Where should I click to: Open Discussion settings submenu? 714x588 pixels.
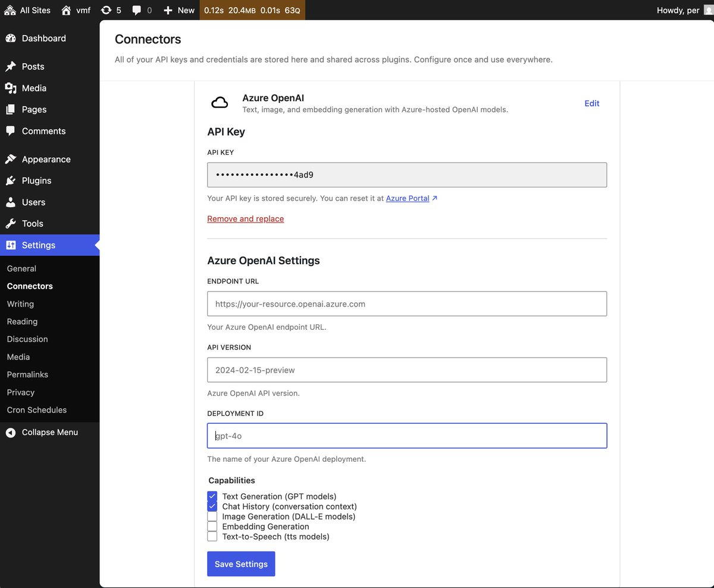tap(27, 339)
